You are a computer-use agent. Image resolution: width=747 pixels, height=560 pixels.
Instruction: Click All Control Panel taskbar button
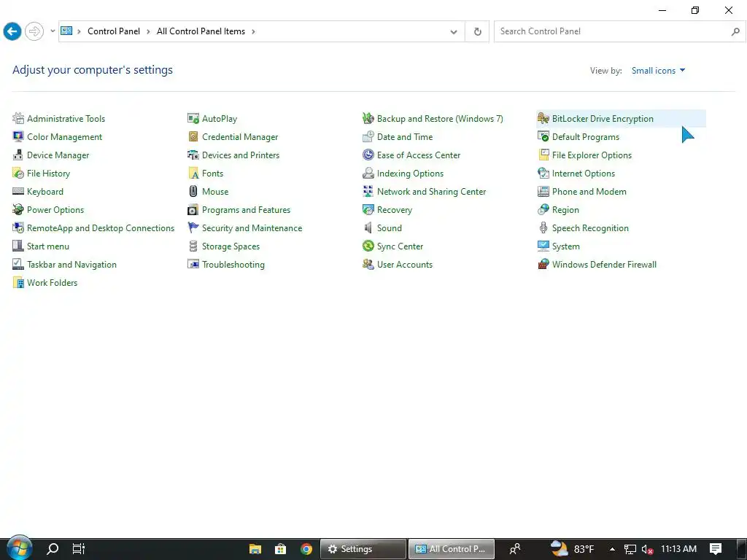point(451,549)
